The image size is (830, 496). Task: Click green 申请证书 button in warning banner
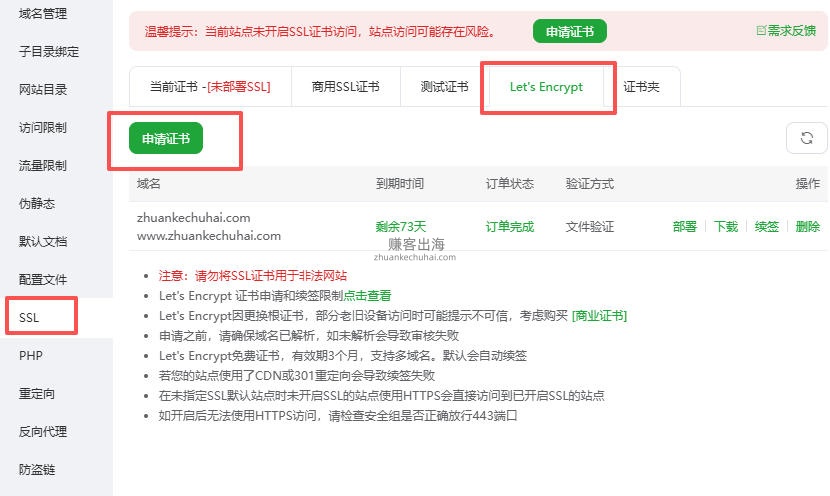click(x=569, y=31)
